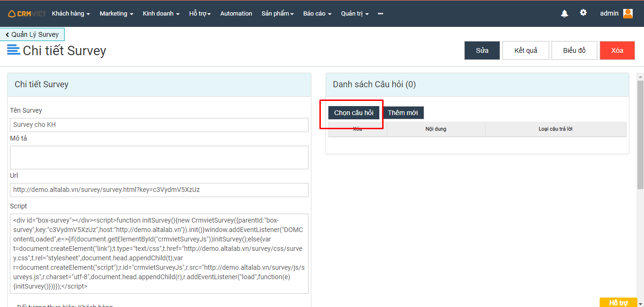Go back to Quản Lý Survey
This screenshot has height=307, width=644.
32,34
